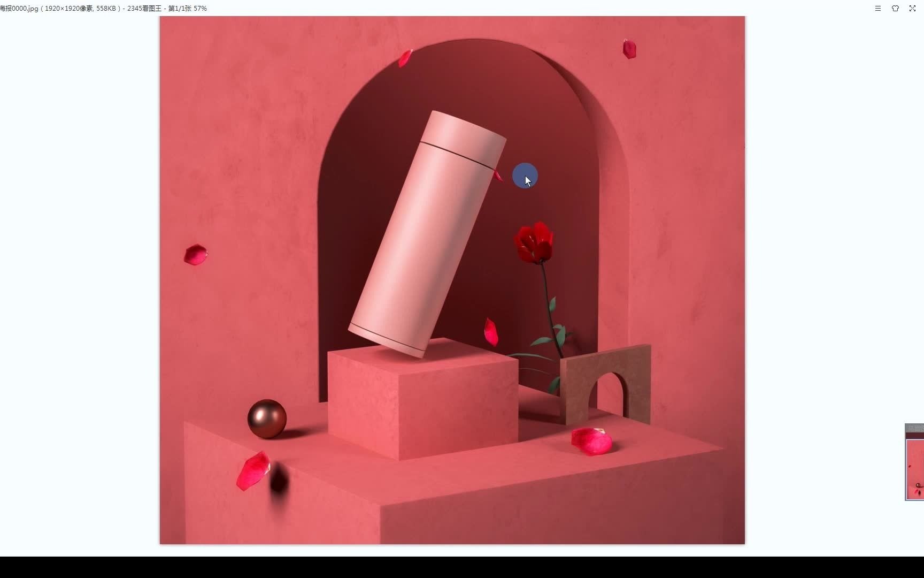Select the filename 海报0000.jpg in the title bar
The height and width of the screenshot is (578, 924).
pos(19,8)
